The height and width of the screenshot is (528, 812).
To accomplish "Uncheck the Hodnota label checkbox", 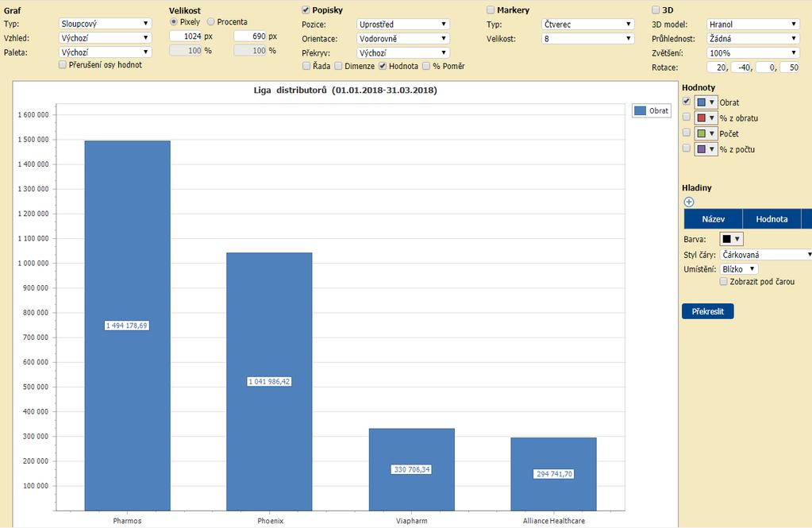I will coord(383,66).
